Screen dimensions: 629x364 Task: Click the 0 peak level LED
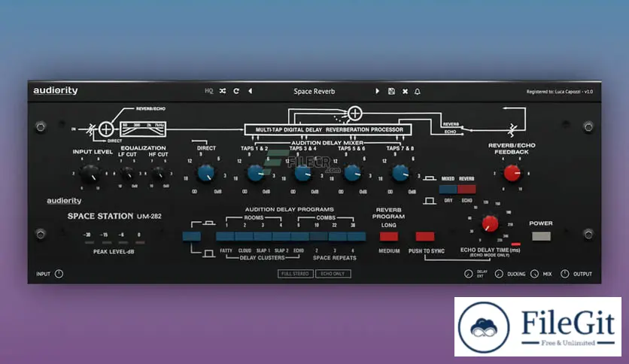coord(140,242)
